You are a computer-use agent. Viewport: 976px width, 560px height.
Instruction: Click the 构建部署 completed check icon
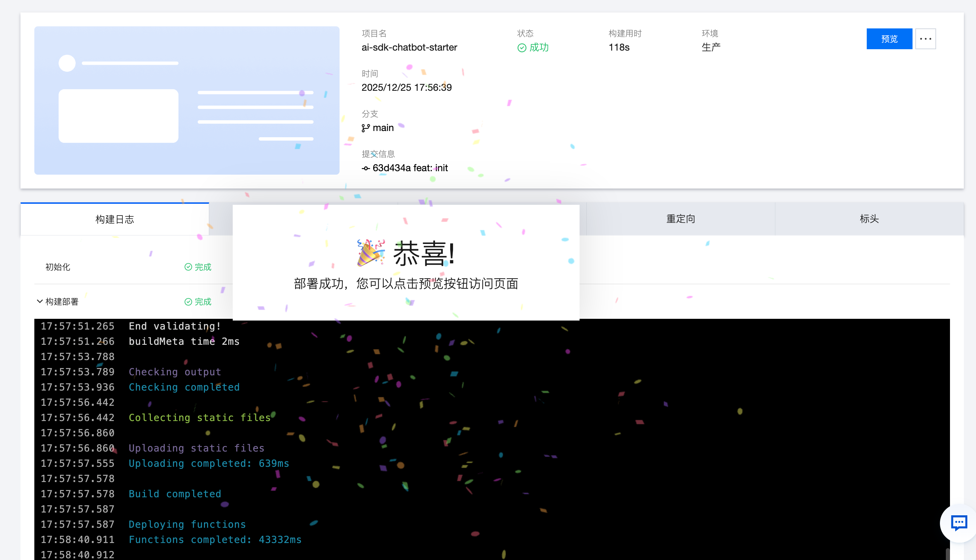click(x=188, y=302)
